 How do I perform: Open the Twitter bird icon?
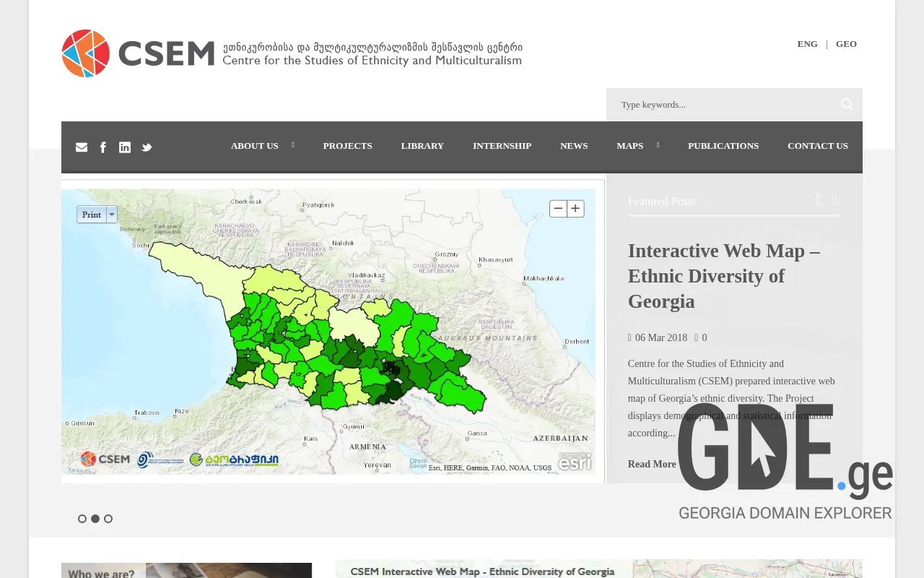(147, 147)
